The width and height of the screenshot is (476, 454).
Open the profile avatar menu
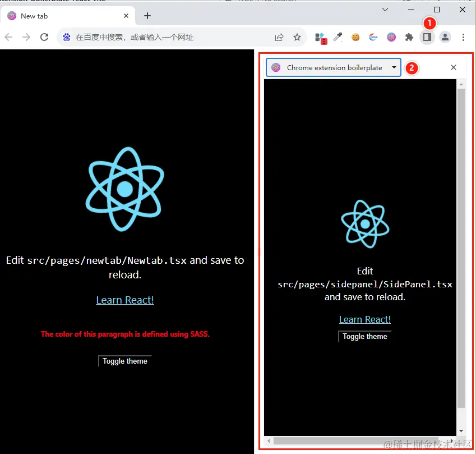445,37
